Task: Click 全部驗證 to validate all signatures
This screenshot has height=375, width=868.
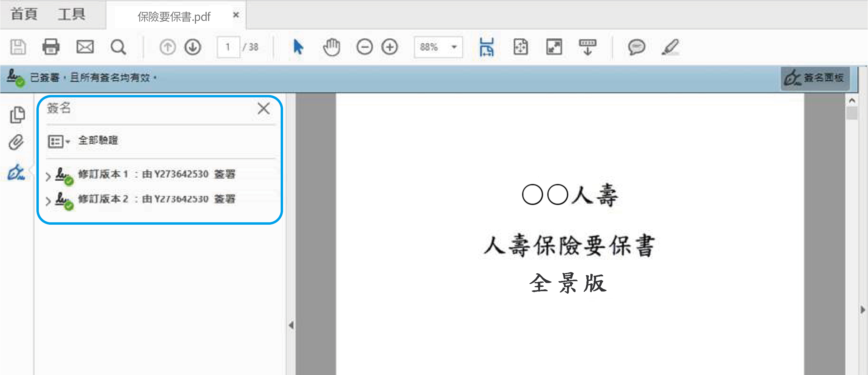Action: (98, 140)
